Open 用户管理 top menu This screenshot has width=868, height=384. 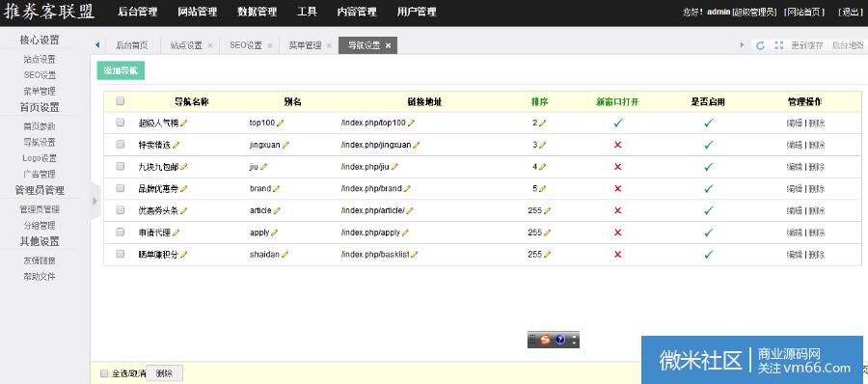click(417, 12)
